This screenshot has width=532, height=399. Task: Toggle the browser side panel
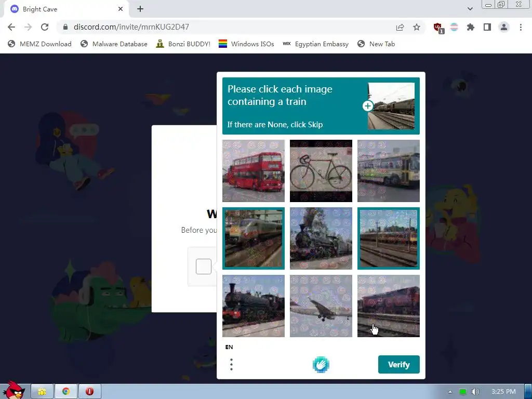click(x=487, y=27)
